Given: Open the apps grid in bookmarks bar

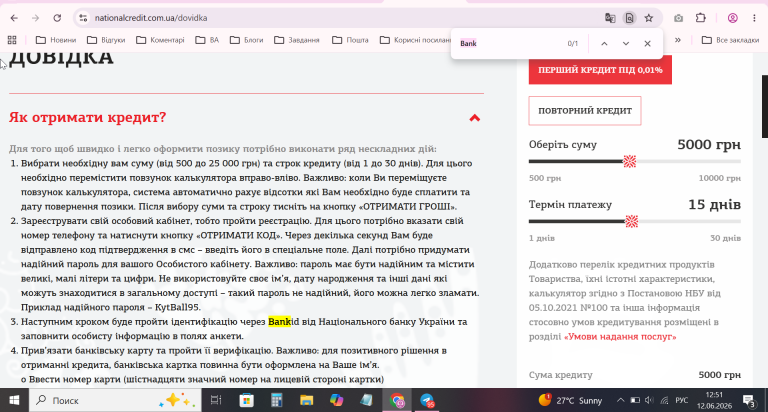Looking at the screenshot, I should [12, 40].
